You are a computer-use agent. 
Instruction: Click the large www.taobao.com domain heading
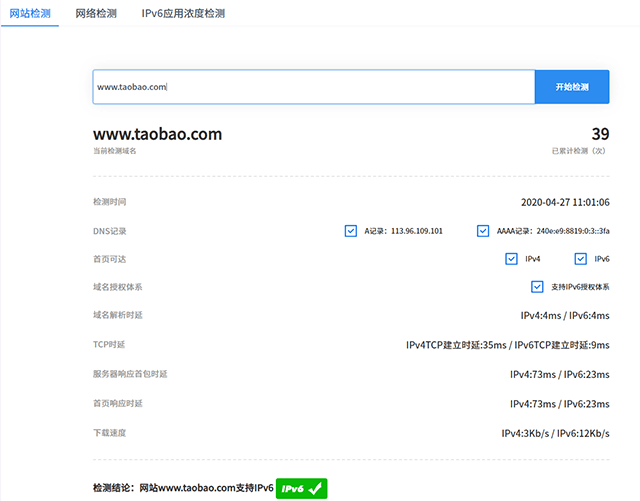158,134
